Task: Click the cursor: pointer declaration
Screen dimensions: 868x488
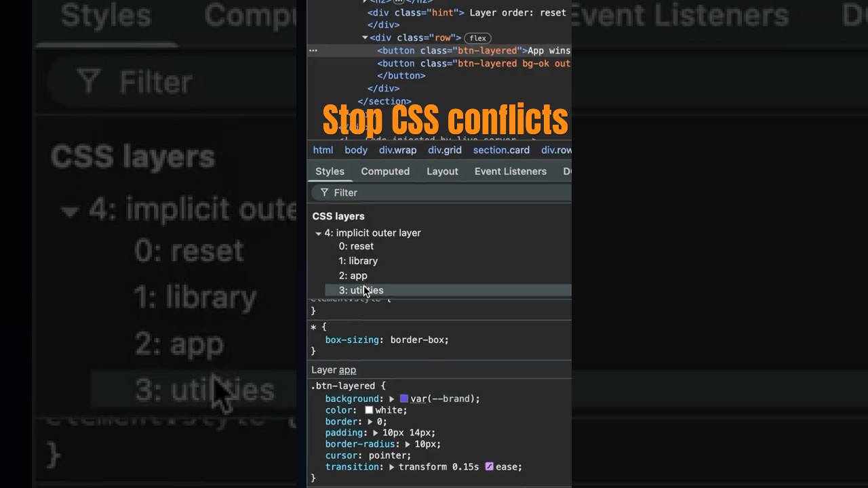Action: pyautogui.click(x=368, y=455)
